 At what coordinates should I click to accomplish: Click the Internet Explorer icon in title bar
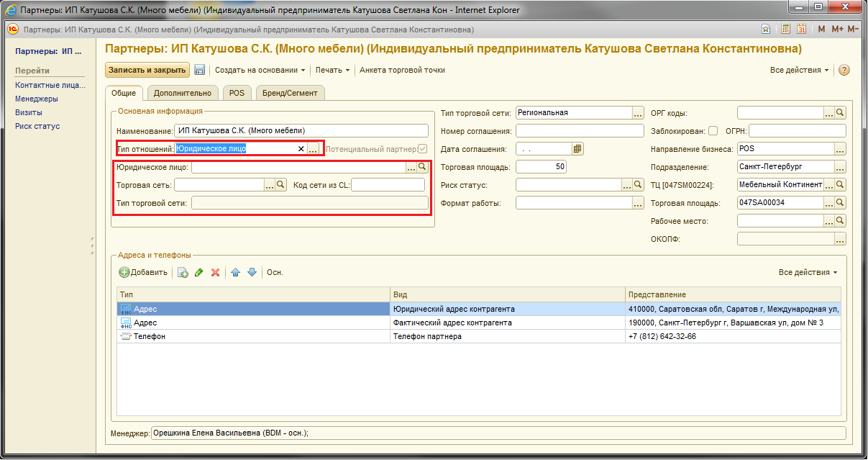[12, 10]
